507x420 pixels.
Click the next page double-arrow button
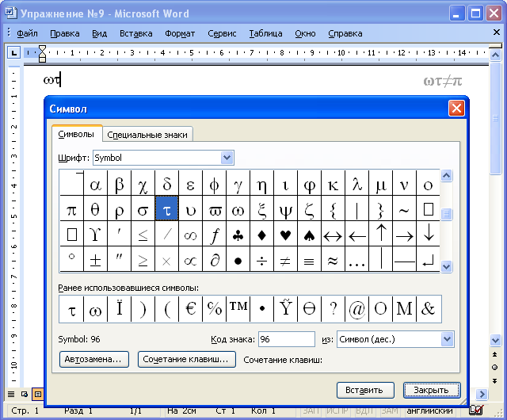click(494, 381)
